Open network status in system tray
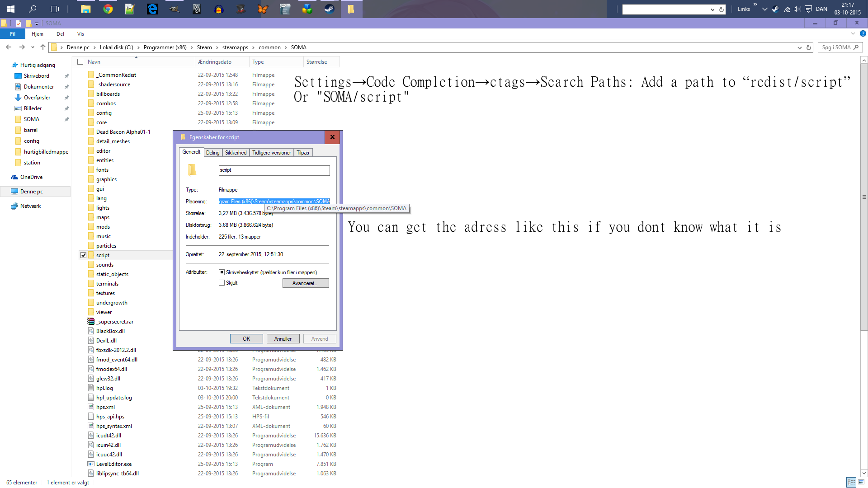The width and height of the screenshot is (868, 488). pos(787,9)
